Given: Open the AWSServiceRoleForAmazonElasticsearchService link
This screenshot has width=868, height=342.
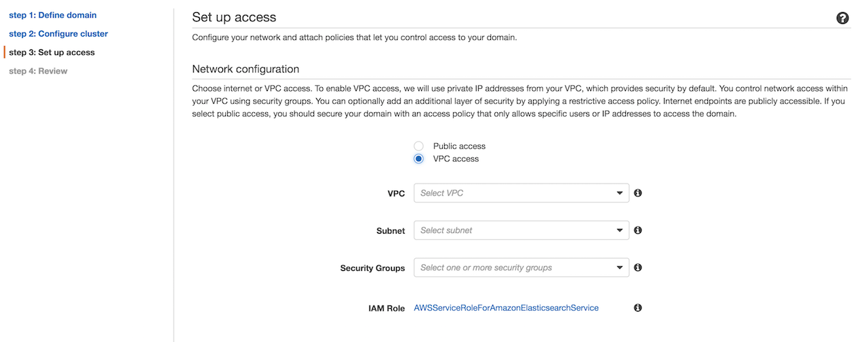Looking at the screenshot, I should tap(507, 307).
